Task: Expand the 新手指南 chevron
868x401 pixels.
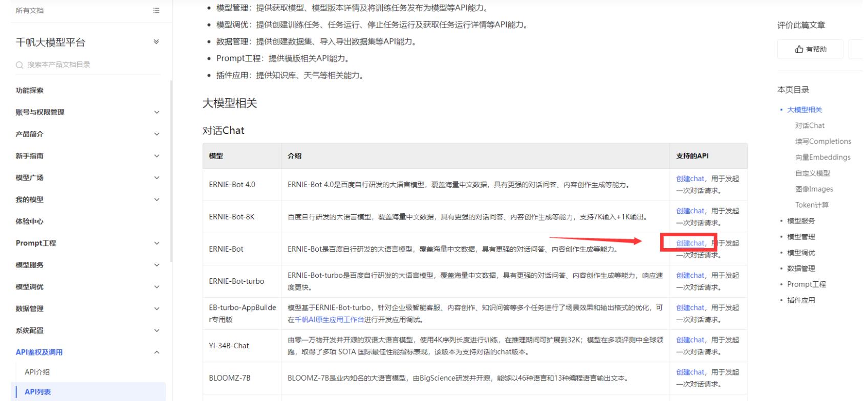Action: [x=157, y=156]
